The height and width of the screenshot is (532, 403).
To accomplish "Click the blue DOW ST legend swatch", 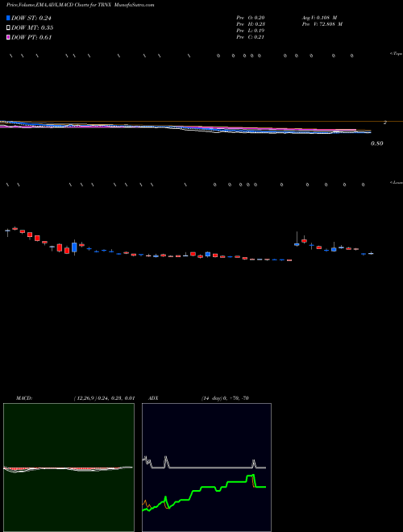I will pyautogui.click(x=9, y=18).
